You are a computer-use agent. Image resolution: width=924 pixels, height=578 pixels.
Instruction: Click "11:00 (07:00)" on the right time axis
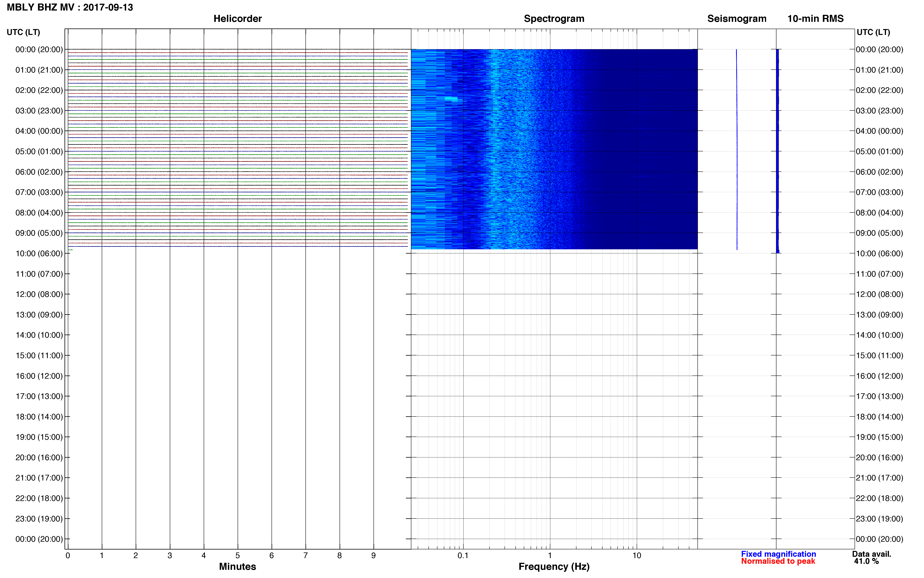(879, 274)
